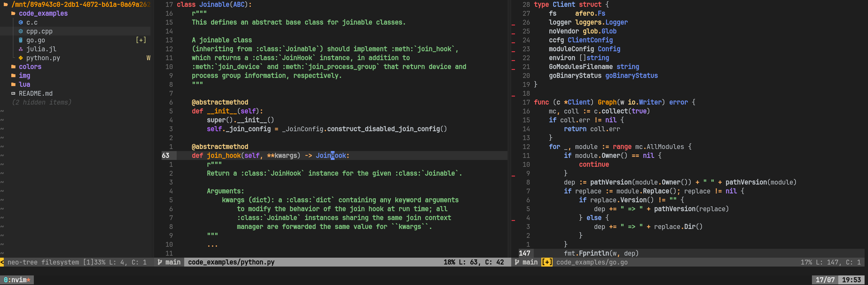Click the 19:53 clock in tmux bar

pyautogui.click(x=851, y=280)
